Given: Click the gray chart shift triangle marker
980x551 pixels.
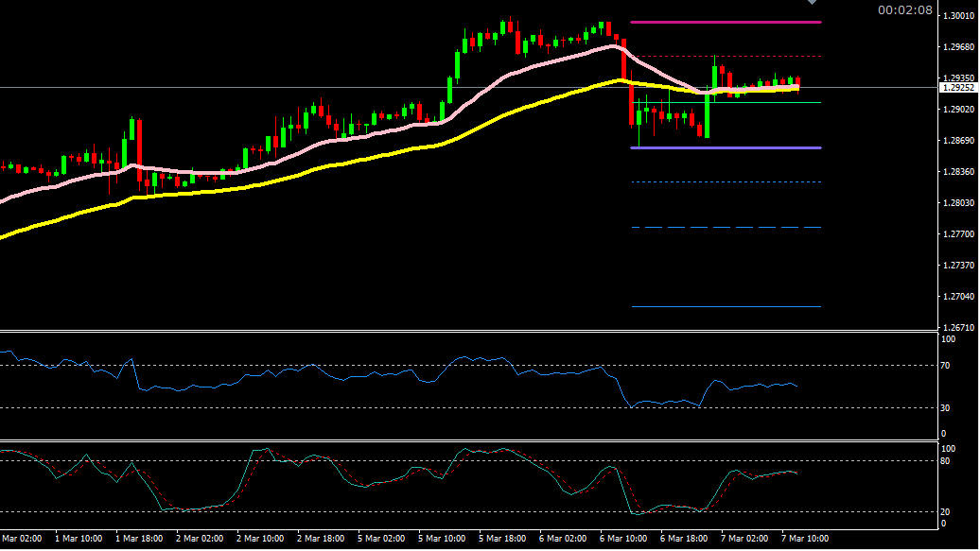Looking at the screenshot, I should 812,2.
